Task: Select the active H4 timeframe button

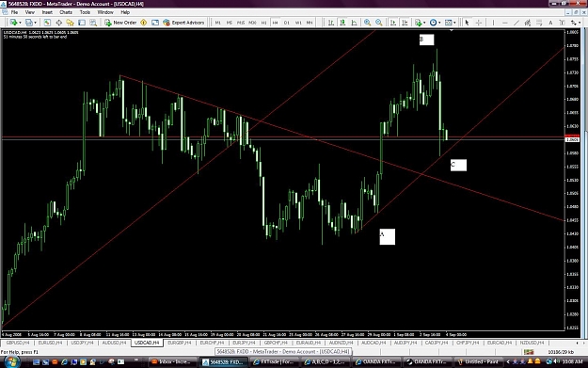Action: pos(276,23)
